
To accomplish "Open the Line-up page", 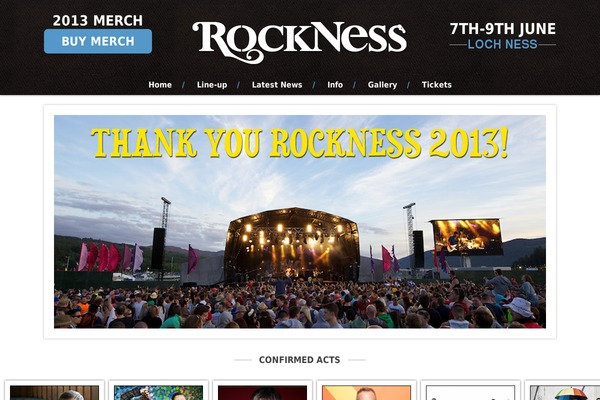I will click(x=212, y=85).
